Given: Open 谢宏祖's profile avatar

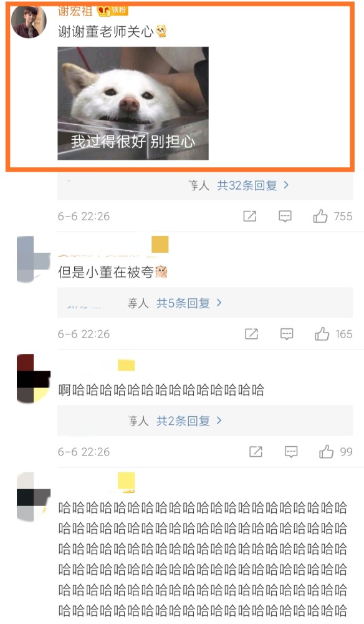Looking at the screenshot, I should [x=29, y=21].
